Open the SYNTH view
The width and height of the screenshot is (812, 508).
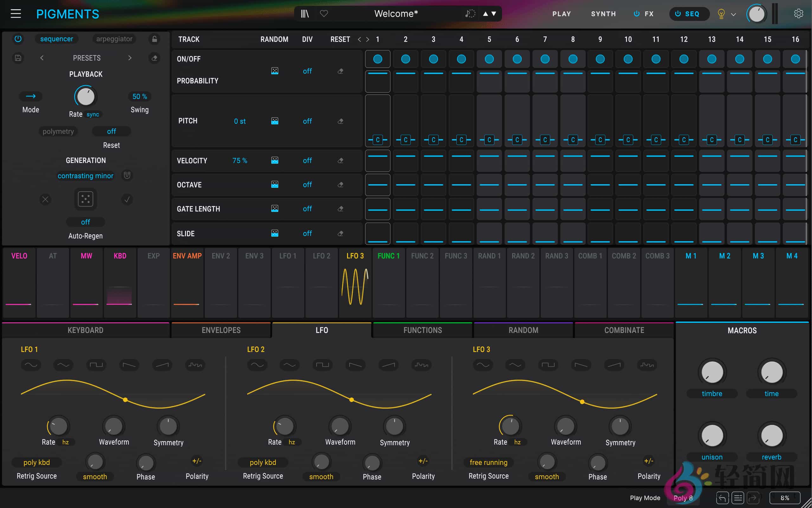(603, 14)
